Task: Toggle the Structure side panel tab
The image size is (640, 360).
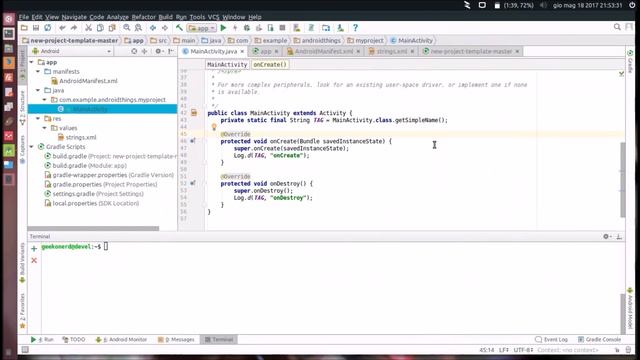Action: 22,107
